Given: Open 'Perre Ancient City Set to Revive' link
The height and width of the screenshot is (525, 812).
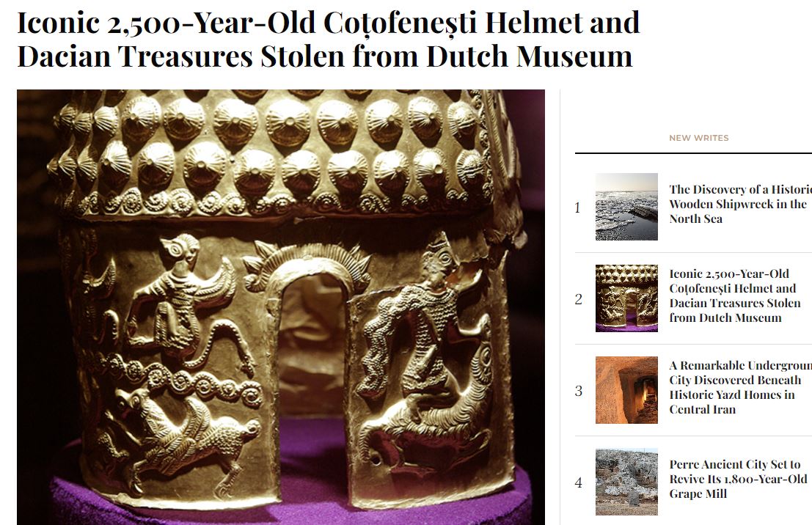Looking at the screenshot, I should [x=738, y=479].
